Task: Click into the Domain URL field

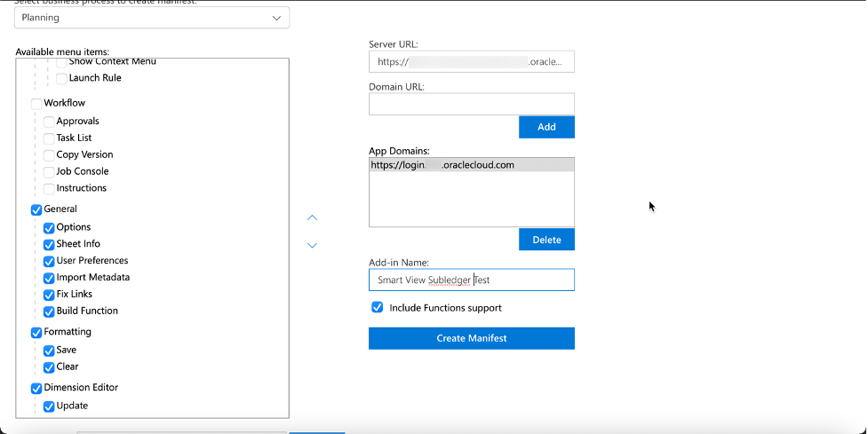Action: [471, 104]
